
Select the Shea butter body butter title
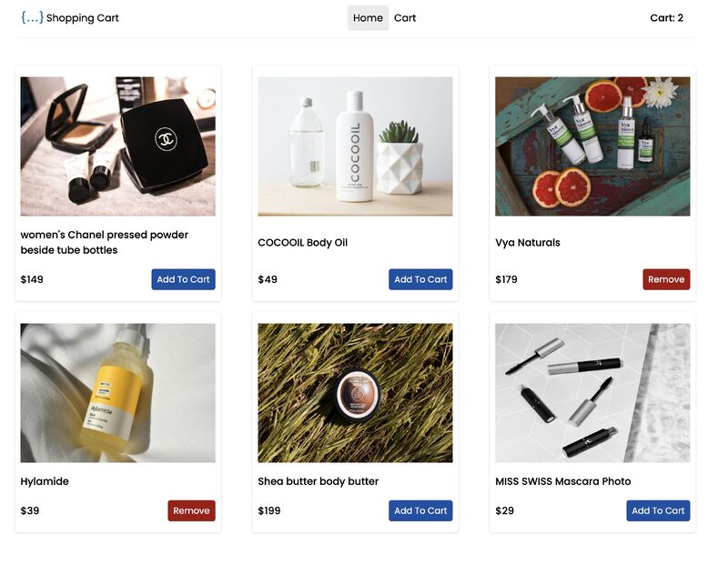click(x=318, y=481)
